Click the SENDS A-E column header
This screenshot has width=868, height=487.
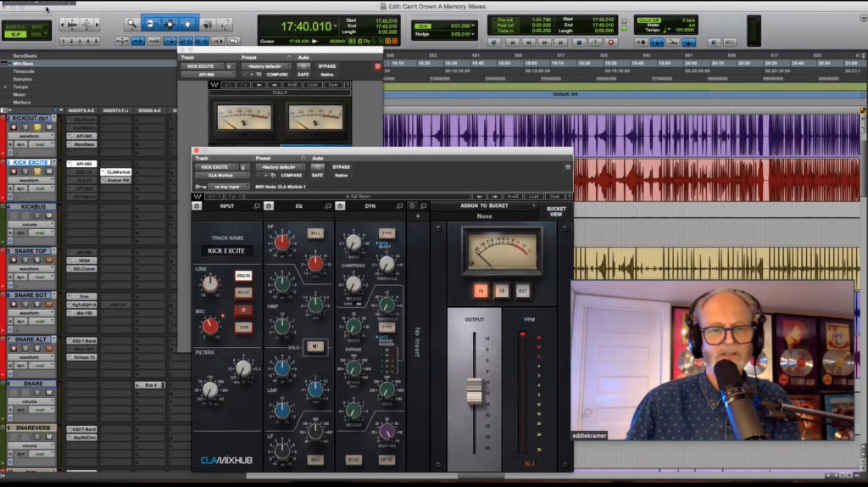[x=149, y=111]
